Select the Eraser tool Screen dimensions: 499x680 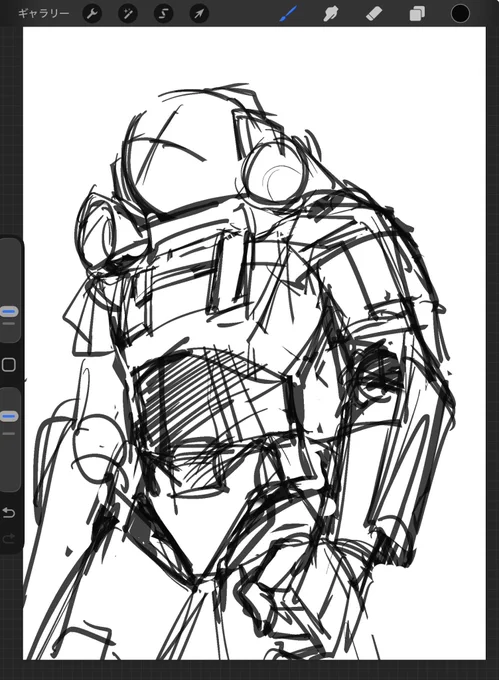click(374, 13)
